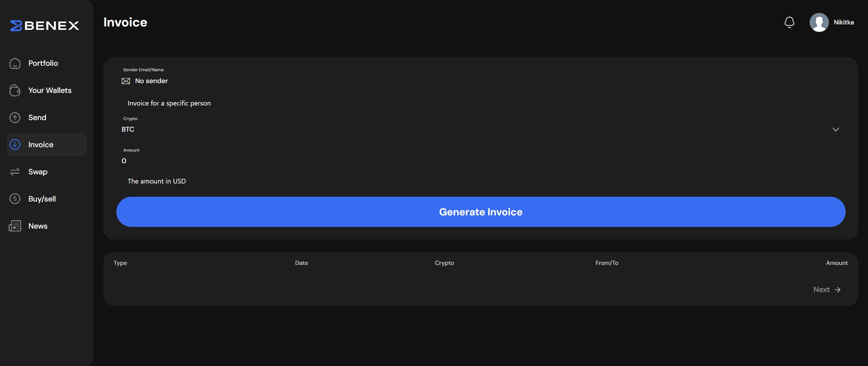Open the Crypto BTC dropdown

481,129
